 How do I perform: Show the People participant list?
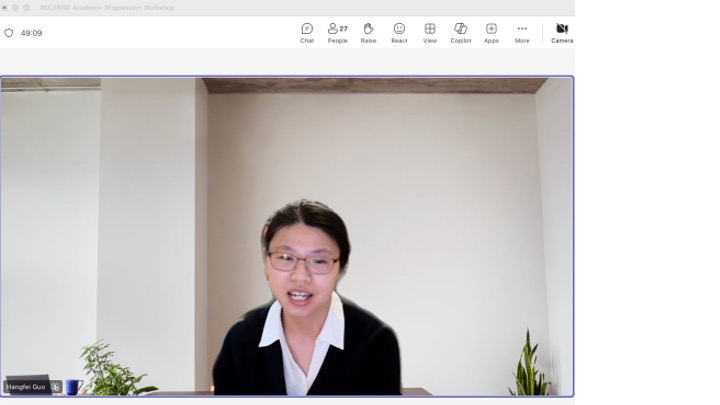(337, 33)
